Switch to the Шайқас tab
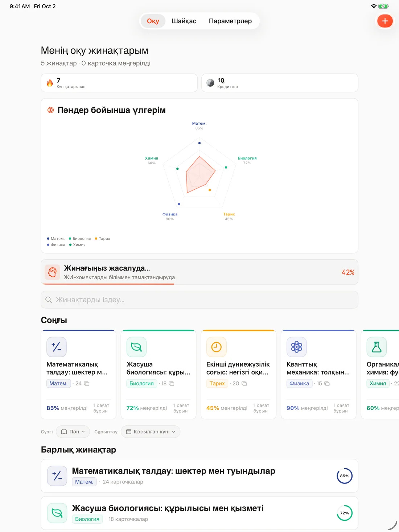Image resolution: width=399 pixels, height=532 pixels. click(x=184, y=21)
